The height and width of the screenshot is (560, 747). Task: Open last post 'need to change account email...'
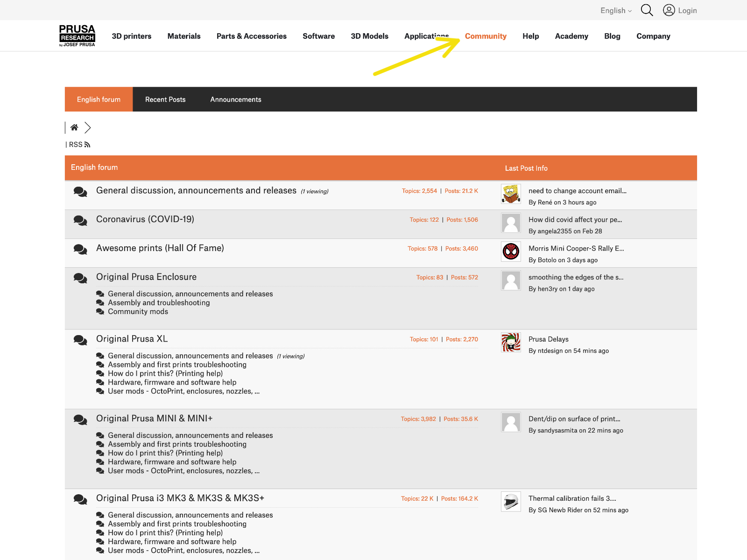tap(578, 191)
